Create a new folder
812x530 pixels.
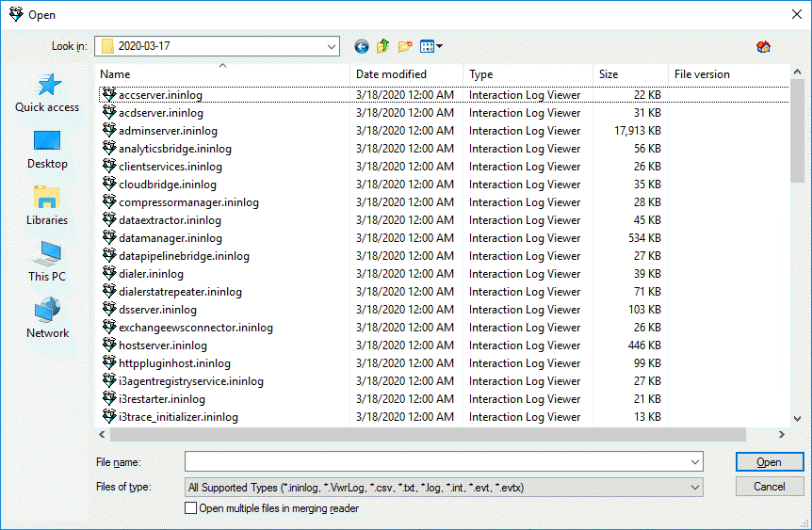(x=406, y=46)
